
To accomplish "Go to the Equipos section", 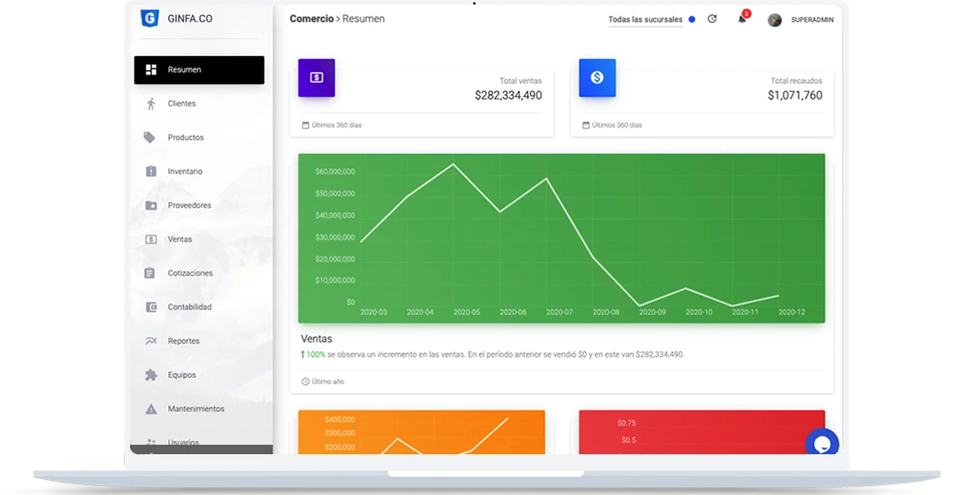I will (199, 375).
